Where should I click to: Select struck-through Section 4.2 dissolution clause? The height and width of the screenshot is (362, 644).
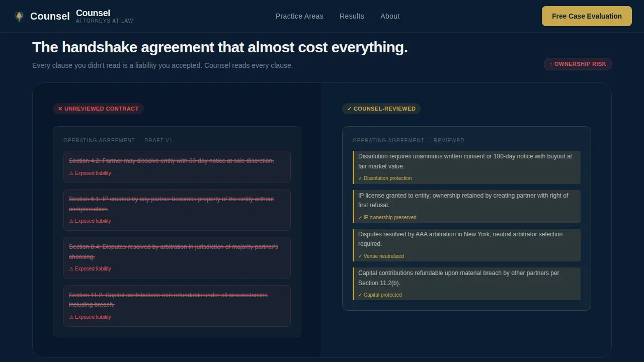coord(171,161)
